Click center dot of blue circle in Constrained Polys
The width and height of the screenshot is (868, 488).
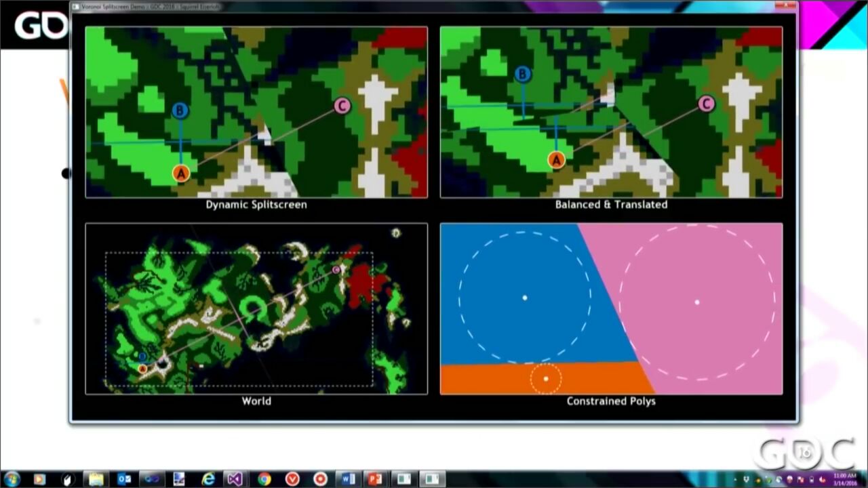point(525,298)
